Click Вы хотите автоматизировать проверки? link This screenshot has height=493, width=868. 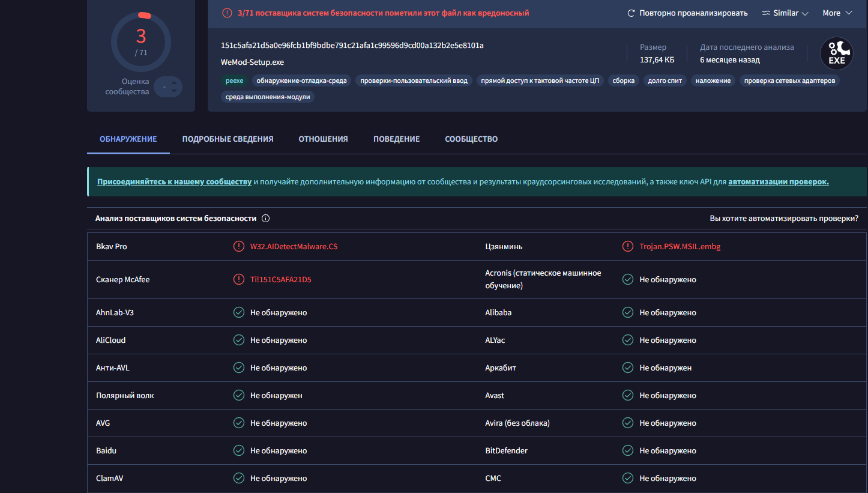click(784, 219)
